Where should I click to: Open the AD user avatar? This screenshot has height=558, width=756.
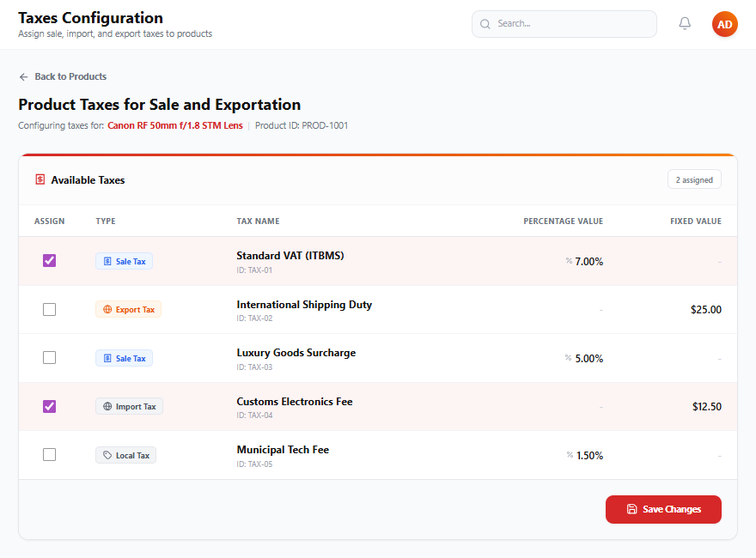(x=725, y=24)
